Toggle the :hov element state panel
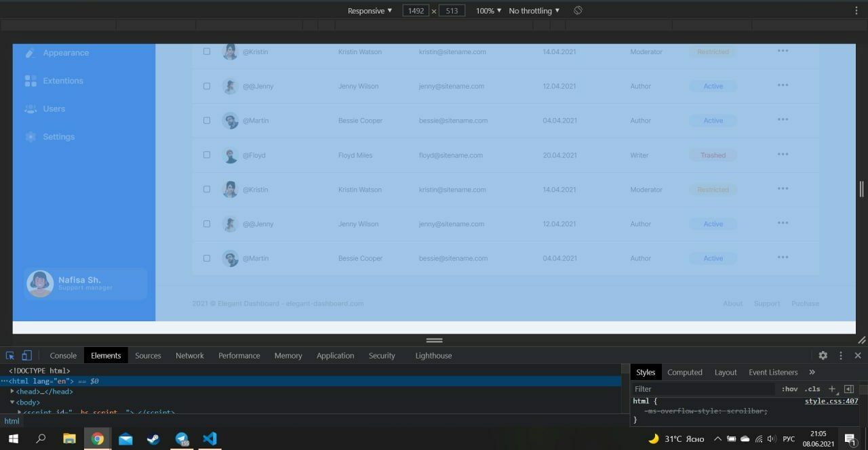Screen dimensions: 868x450 click(x=789, y=389)
